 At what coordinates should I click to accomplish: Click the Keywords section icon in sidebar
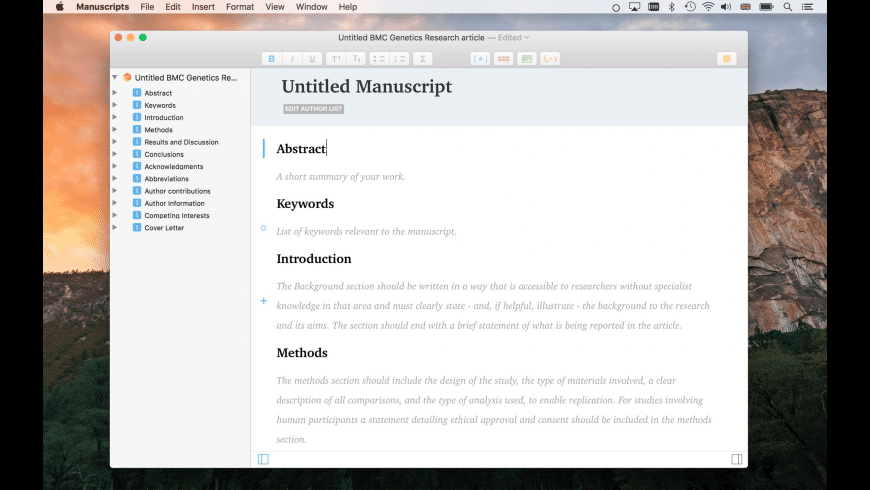pos(136,105)
